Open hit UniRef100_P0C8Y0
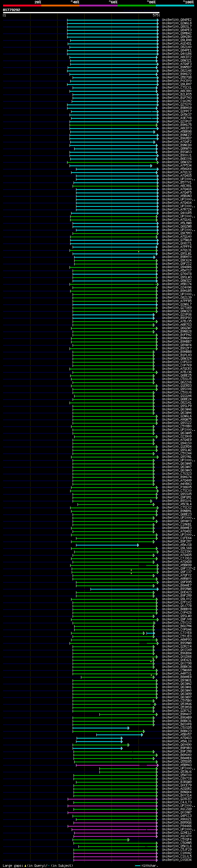197x868 pixels. 176,81
